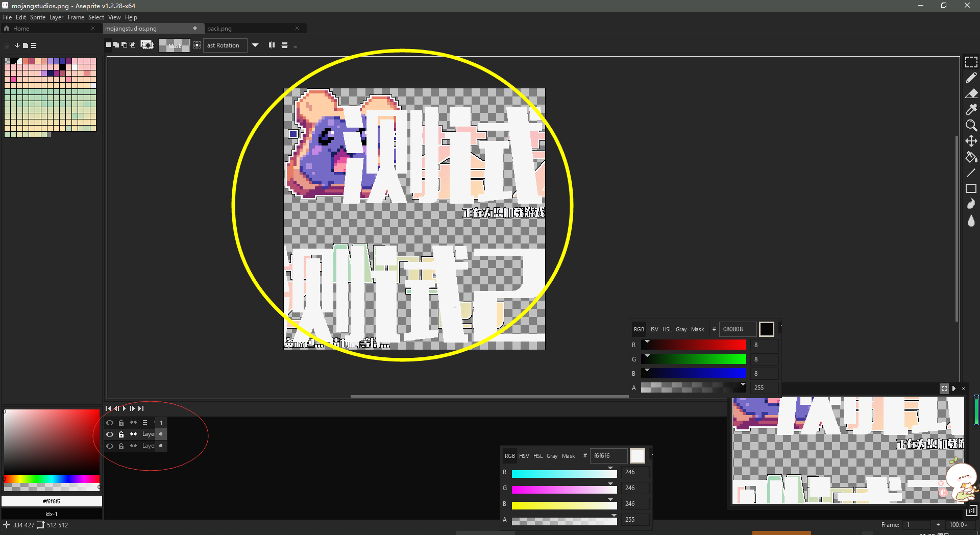This screenshot has width=980, height=535.
Task: Switch to the Home tab
Action: (50, 29)
